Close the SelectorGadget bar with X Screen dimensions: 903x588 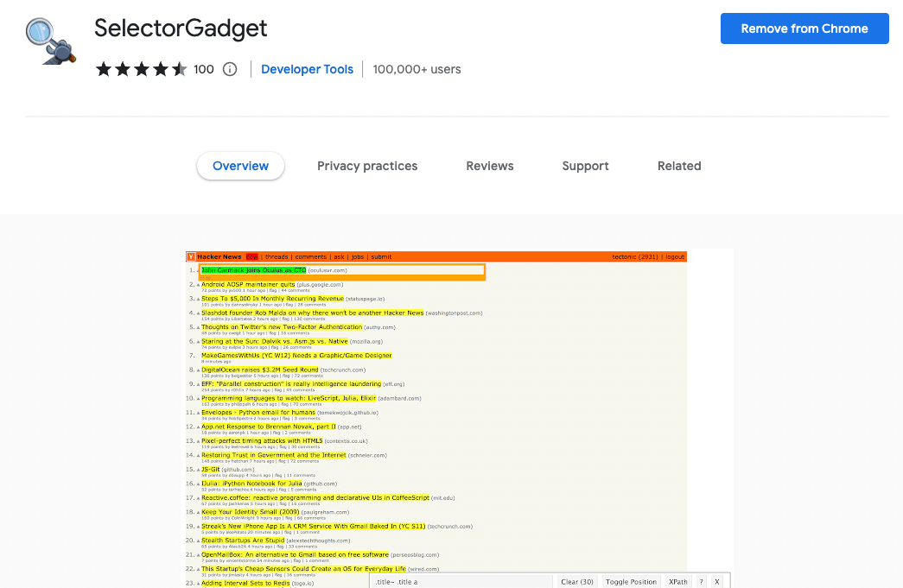pos(716,582)
